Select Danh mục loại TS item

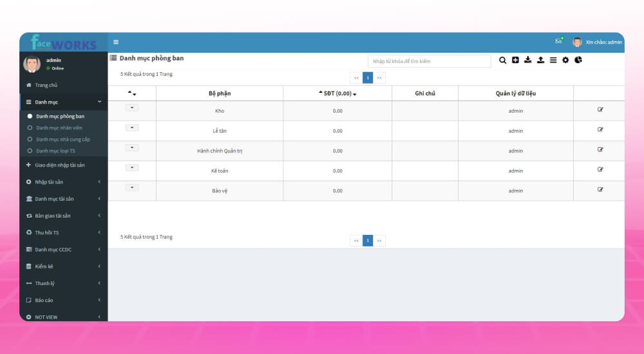55,151
